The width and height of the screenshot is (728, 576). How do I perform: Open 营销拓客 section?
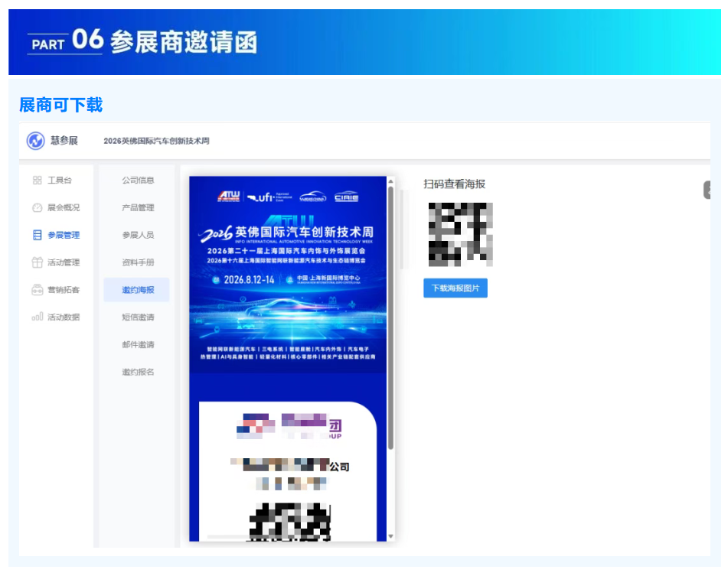(64, 290)
